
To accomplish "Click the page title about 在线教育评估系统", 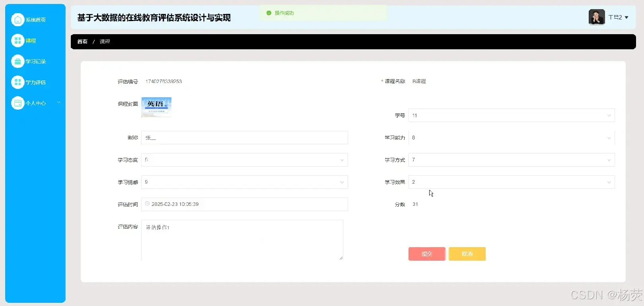I will 154,18.
